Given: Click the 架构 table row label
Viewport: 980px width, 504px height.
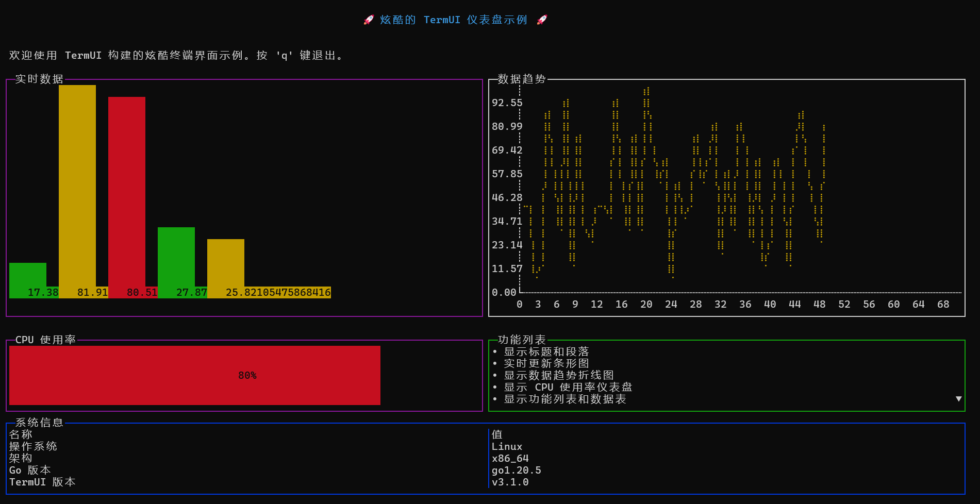Looking at the screenshot, I should pyautogui.click(x=21, y=458).
